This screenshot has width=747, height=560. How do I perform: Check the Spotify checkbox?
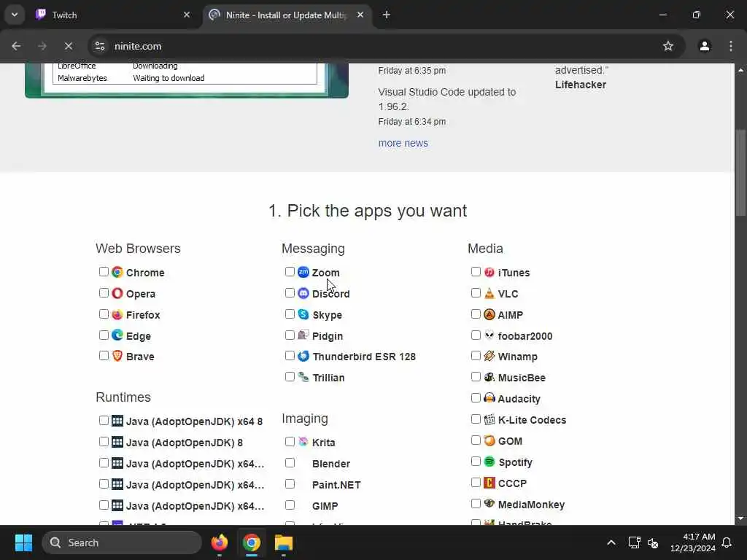click(x=476, y=461)
